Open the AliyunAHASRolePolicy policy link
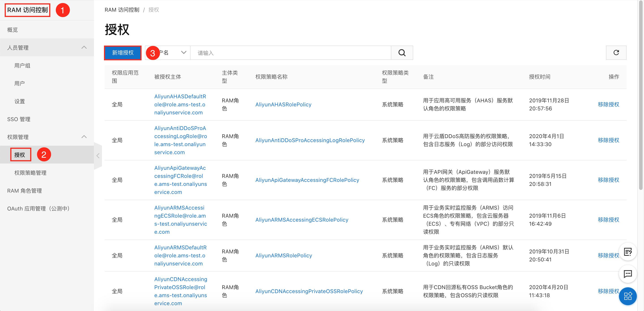The width and height of the screenshot is (644, 311). coord(283,104)
